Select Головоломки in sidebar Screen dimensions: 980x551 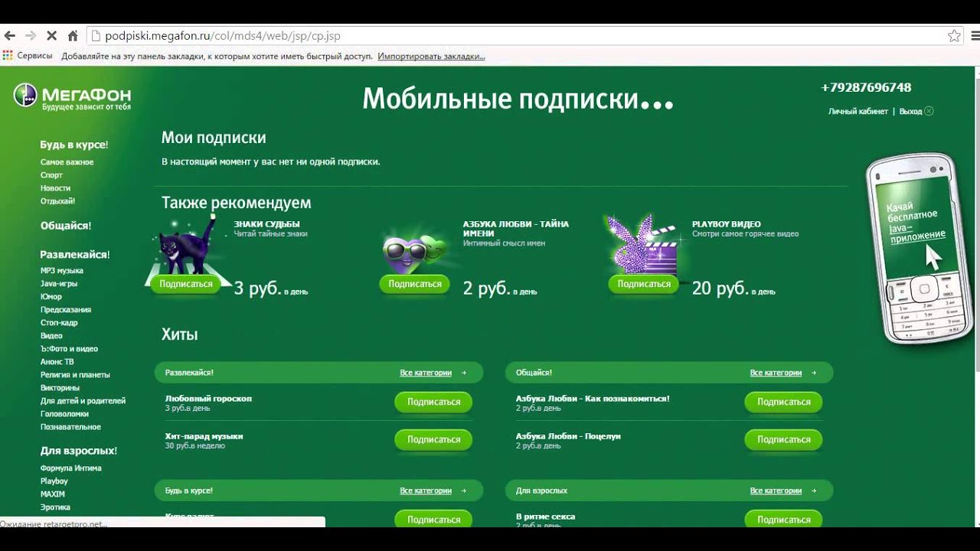(x=64, y=414)
